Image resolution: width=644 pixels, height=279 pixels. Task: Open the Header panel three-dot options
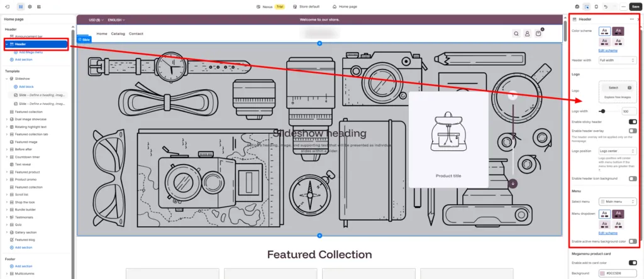click(631, 19)
